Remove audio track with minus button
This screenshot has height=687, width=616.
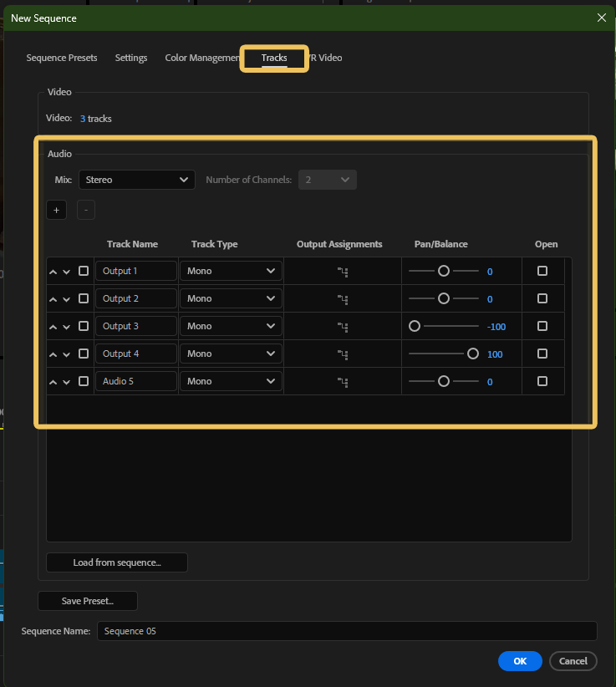tap(86, 210)
